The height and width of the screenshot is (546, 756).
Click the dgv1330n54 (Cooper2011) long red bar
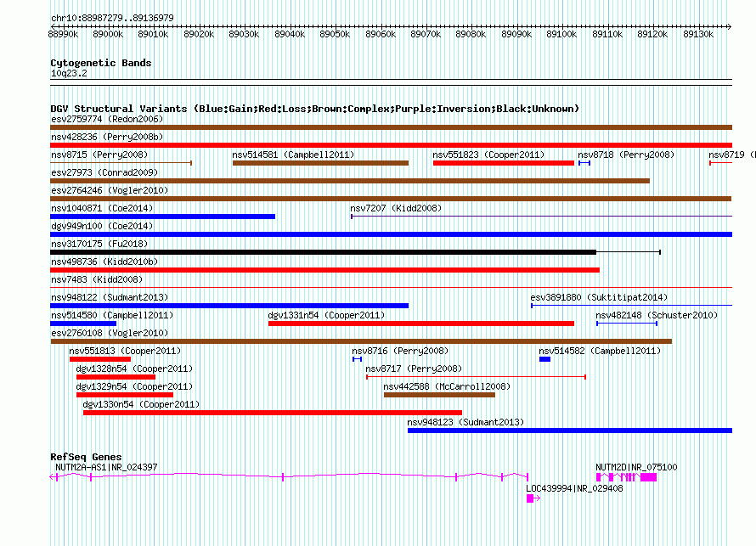pyautogui.click(x=273, y=413)
